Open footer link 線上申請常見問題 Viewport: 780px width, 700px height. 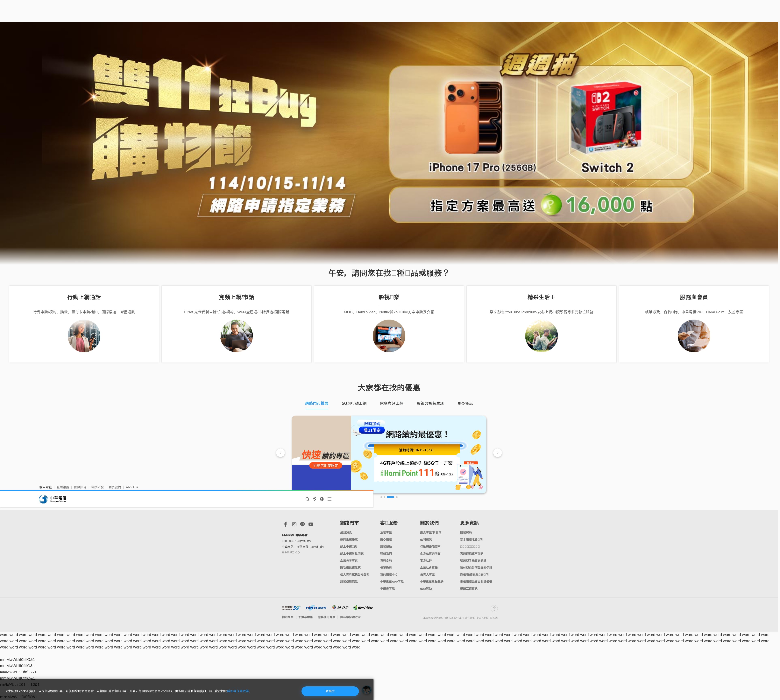(352, 553)
